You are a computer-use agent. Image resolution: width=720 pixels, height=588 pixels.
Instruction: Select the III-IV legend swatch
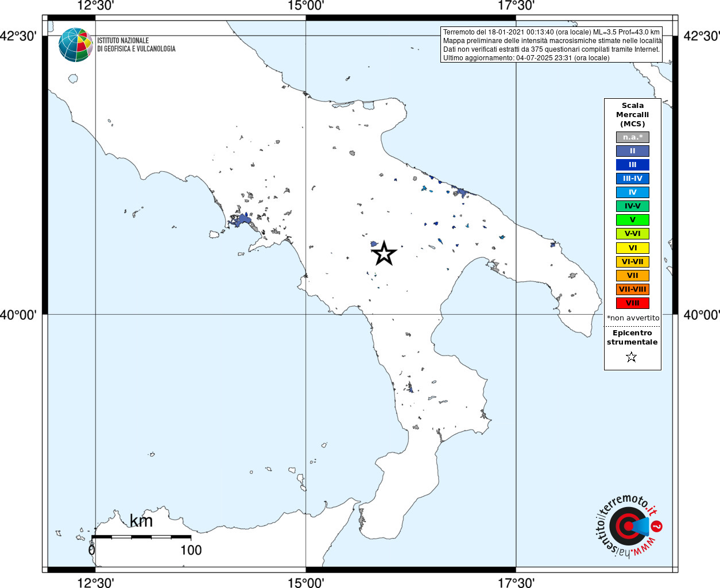632,179
